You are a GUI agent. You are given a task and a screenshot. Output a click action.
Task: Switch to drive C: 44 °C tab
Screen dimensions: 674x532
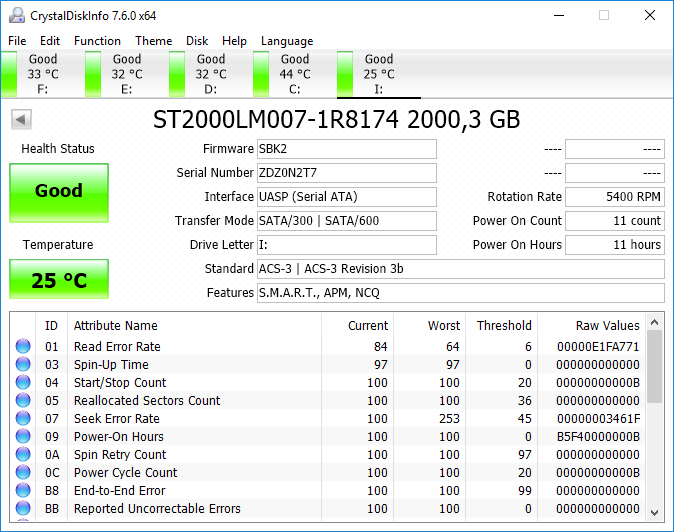pos(294,74)
